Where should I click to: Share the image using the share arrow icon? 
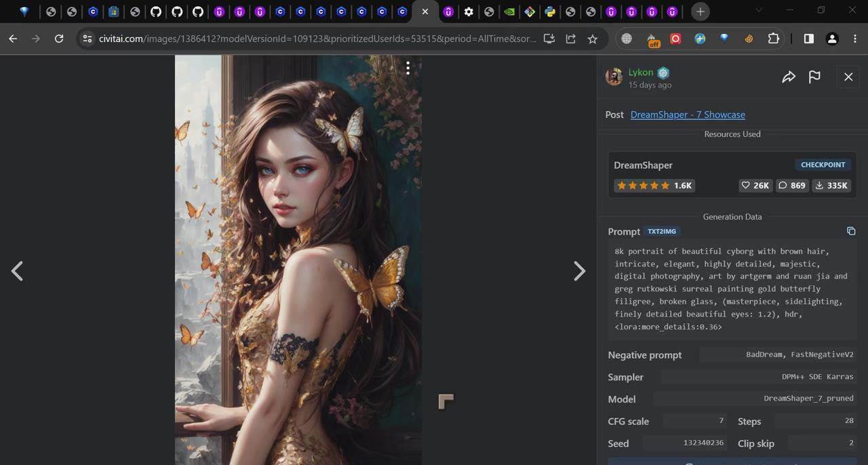point(789,77)
